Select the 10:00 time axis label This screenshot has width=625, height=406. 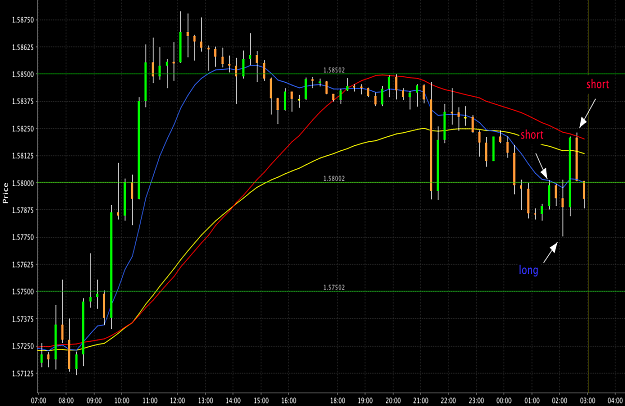tap(122, 400)
